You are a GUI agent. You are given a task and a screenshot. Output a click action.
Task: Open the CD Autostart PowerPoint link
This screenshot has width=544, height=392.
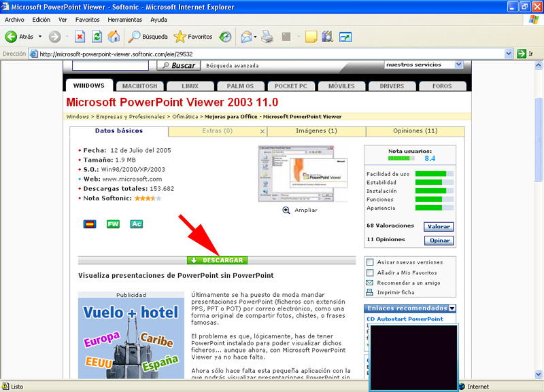(x=405, y=319)
